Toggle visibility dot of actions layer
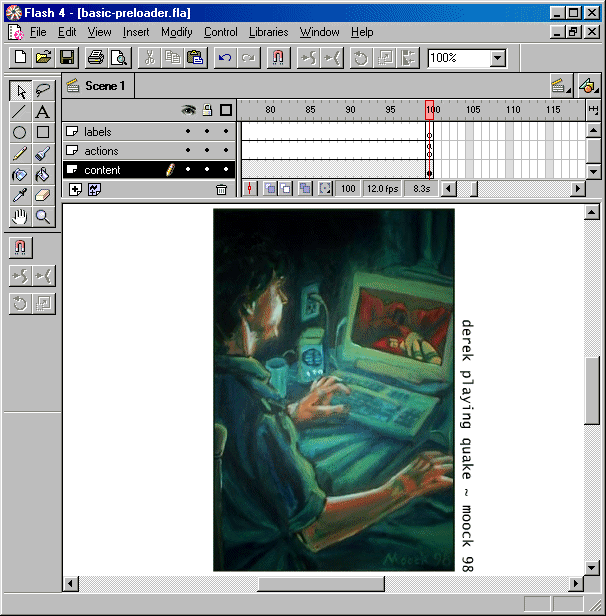 (x=188, y=150)
